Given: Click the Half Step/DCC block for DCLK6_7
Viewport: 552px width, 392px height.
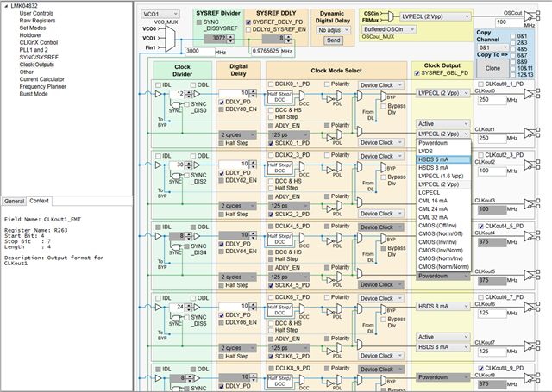Looking at the screenshot, I should (279, 310).
